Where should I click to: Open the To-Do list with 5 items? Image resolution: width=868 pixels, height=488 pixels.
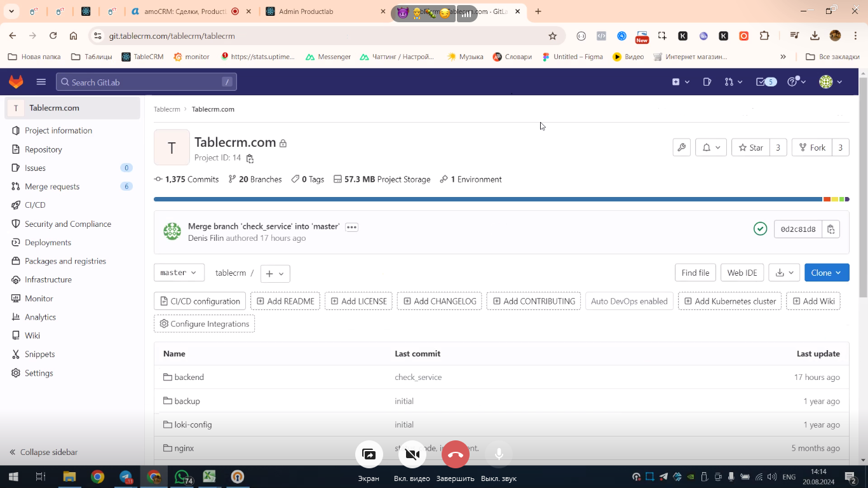(x=766, y=81)
